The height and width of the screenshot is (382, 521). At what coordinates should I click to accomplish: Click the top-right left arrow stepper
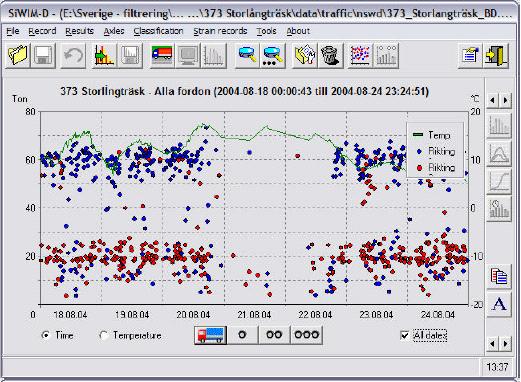[492, 100]
